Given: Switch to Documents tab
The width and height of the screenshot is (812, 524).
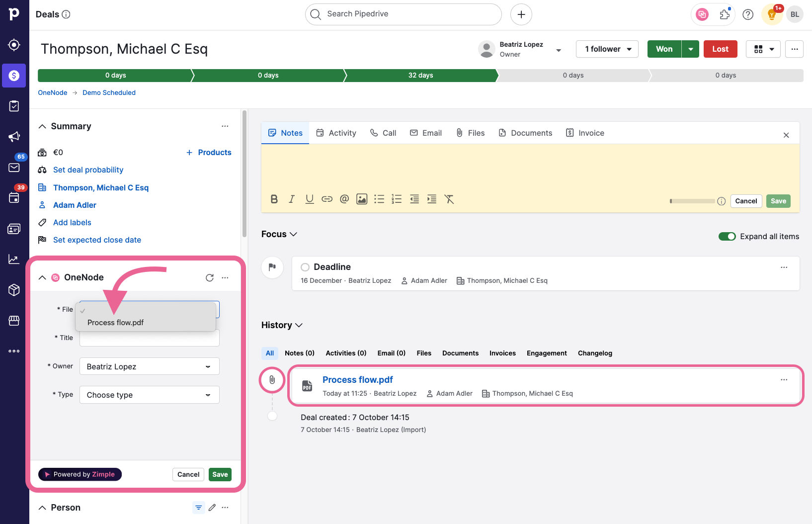Looking at the screenshot, I should [525, 133].
